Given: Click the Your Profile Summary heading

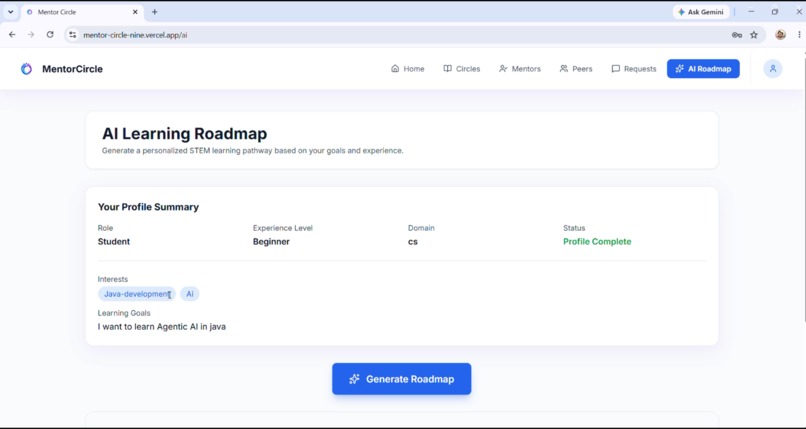Looking at the screenshot, I should click(x=148, y=207).
